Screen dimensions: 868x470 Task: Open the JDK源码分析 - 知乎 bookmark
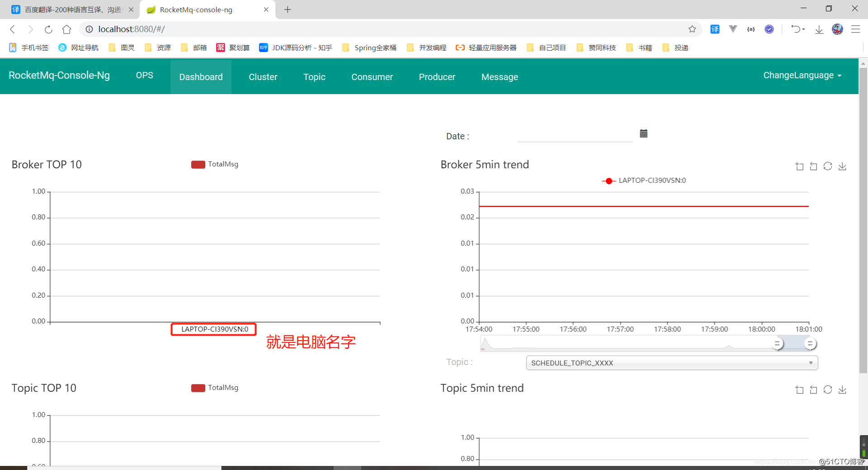coord(296,47)
